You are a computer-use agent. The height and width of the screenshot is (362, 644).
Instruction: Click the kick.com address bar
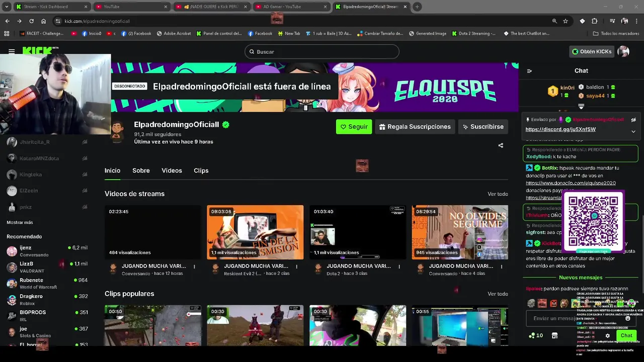tap(302, 21)
